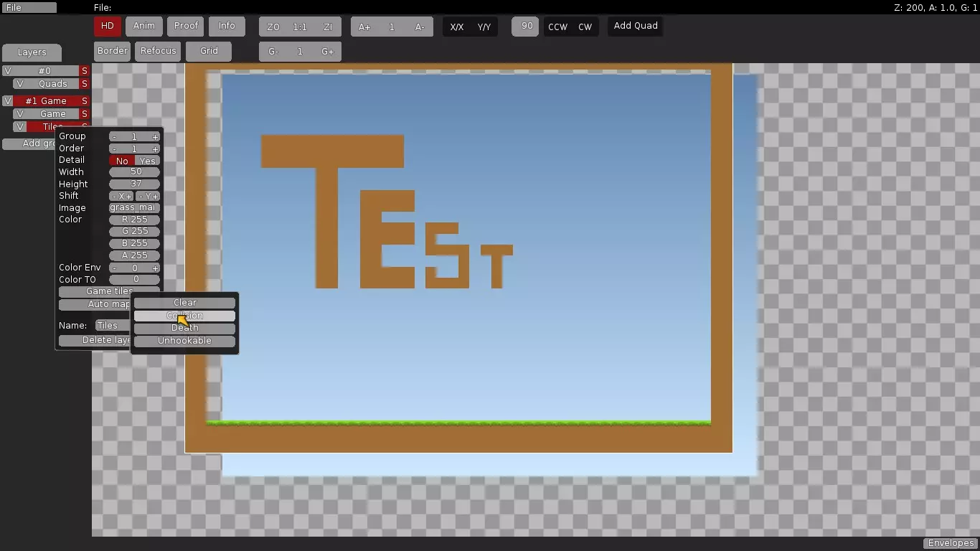Choose Unhookable from the popup menu
Screen dimensions: 980x551
click(184, 342)
